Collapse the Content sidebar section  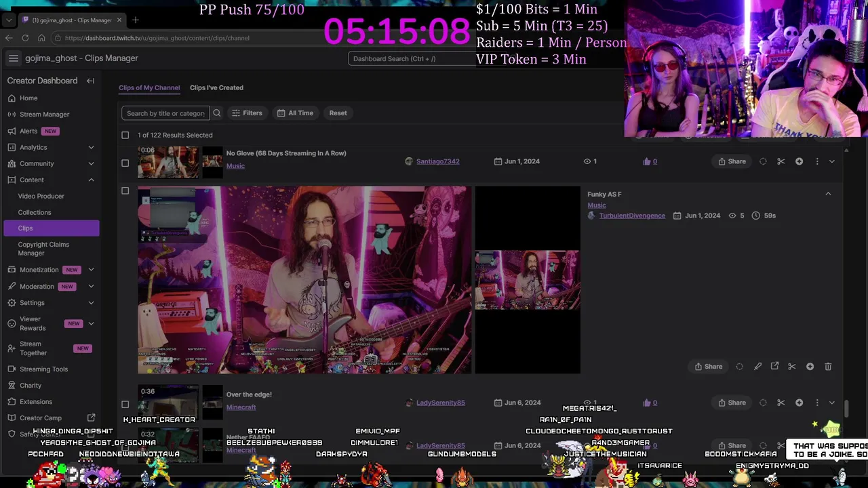coord(91,180)
